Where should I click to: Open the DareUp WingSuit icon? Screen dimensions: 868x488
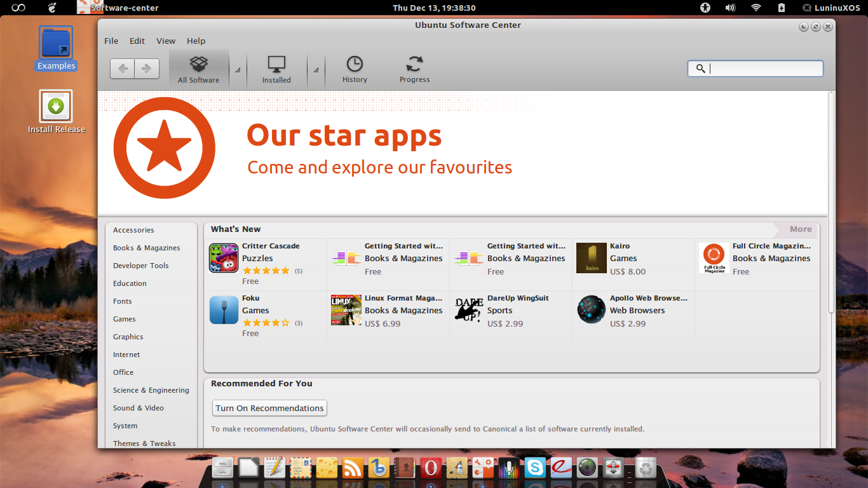[469, 310]
